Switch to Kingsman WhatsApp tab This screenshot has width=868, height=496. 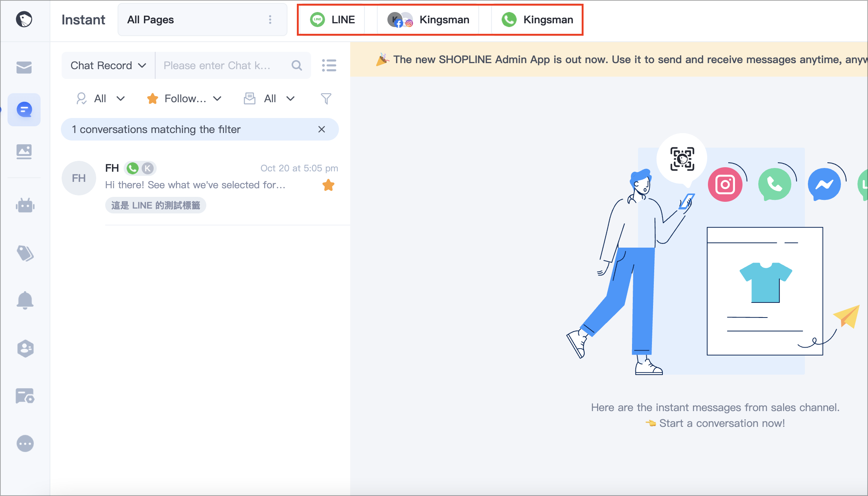537,20
